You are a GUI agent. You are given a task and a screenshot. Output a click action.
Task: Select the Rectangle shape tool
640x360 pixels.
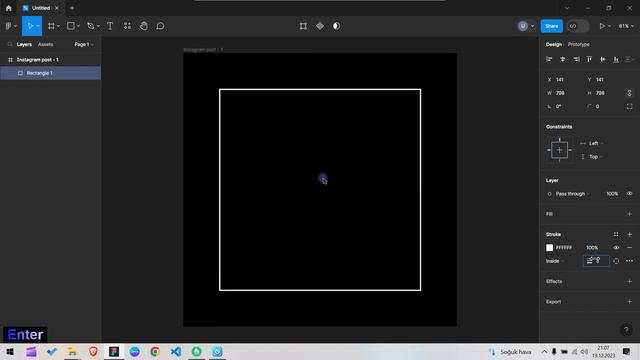pos(71,26)
